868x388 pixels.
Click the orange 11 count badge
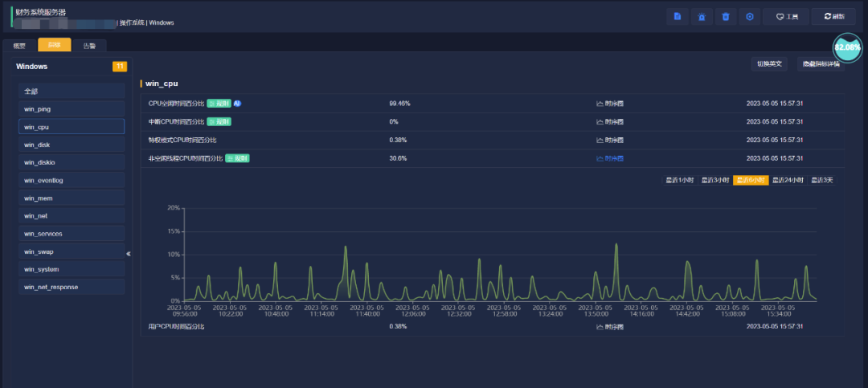click(x=120, y=67)
